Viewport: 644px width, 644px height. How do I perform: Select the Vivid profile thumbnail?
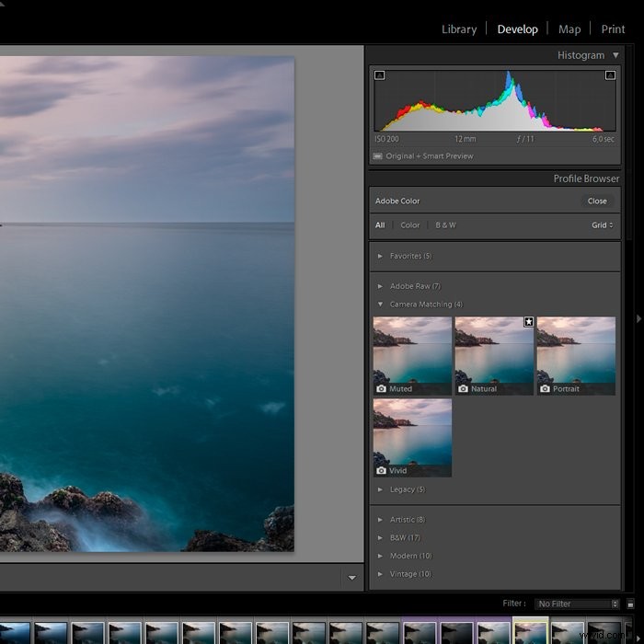pos(412,438)
